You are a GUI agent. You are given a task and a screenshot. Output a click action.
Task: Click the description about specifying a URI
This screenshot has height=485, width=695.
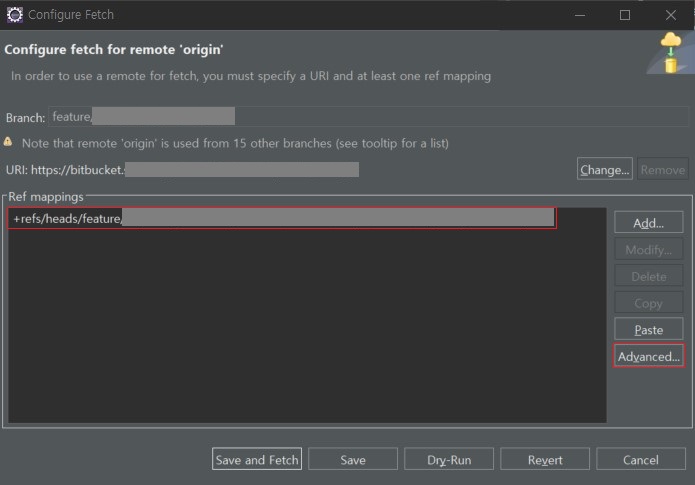point(251,76)
